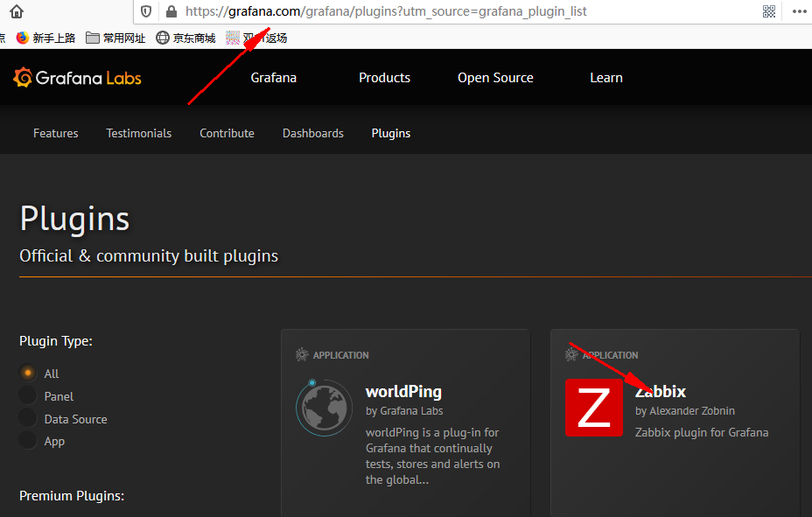This screenshot has width=812, height=517.
Task: Open the tracking protection shield icon
Action: [146, 11]
